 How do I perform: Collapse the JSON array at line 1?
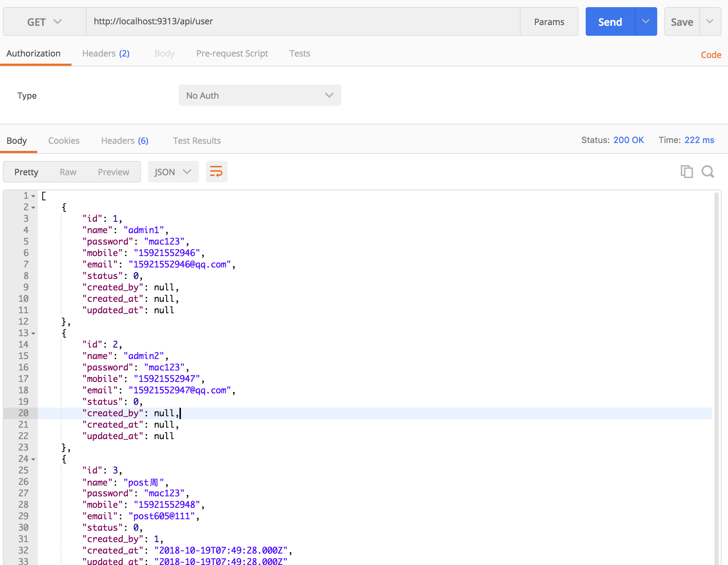(33, 196)
